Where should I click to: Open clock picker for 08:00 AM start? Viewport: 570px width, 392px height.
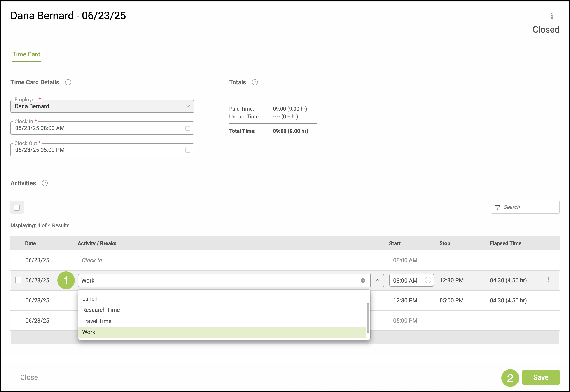pos(428,280)
